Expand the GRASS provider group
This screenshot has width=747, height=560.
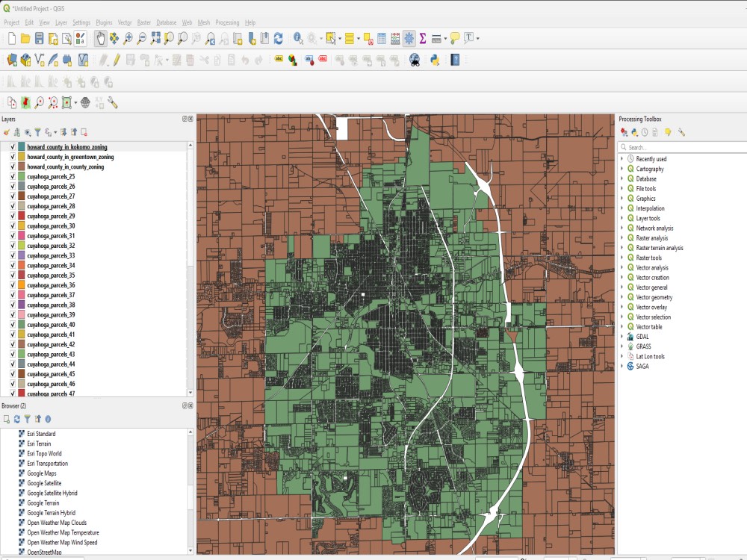tap(622, 346)
